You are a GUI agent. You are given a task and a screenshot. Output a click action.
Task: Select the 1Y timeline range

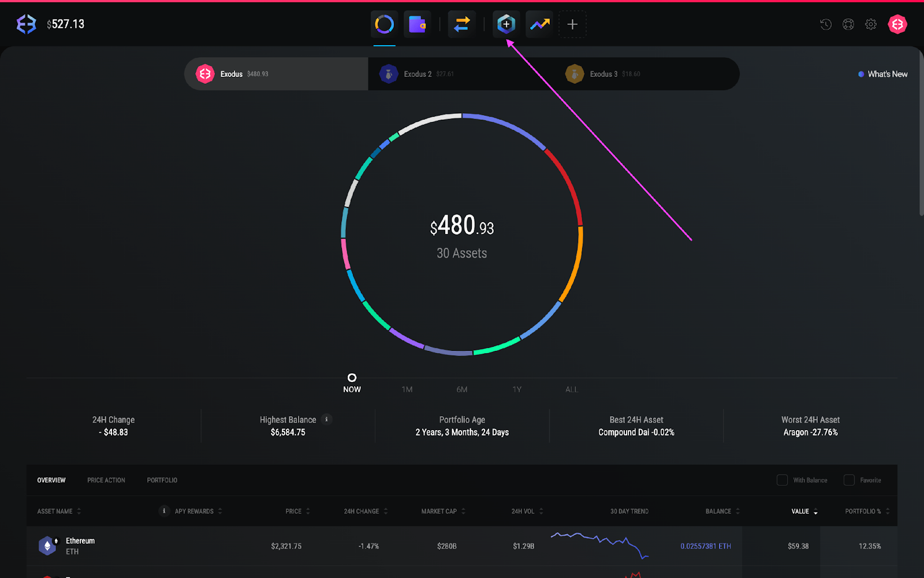[517, 390]
